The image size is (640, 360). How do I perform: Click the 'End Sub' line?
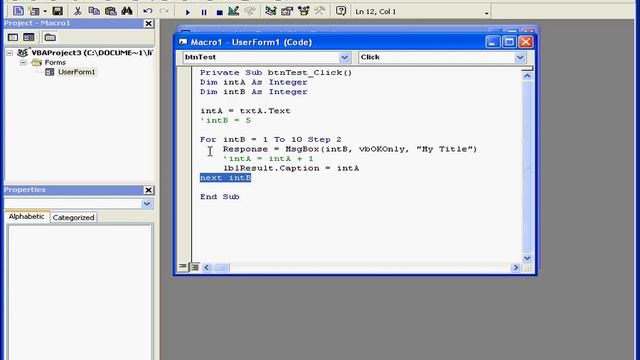click(x=220, y=197)
